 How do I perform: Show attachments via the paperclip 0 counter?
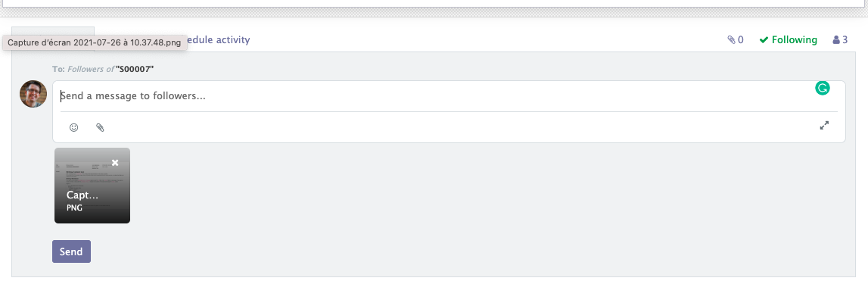736,40
